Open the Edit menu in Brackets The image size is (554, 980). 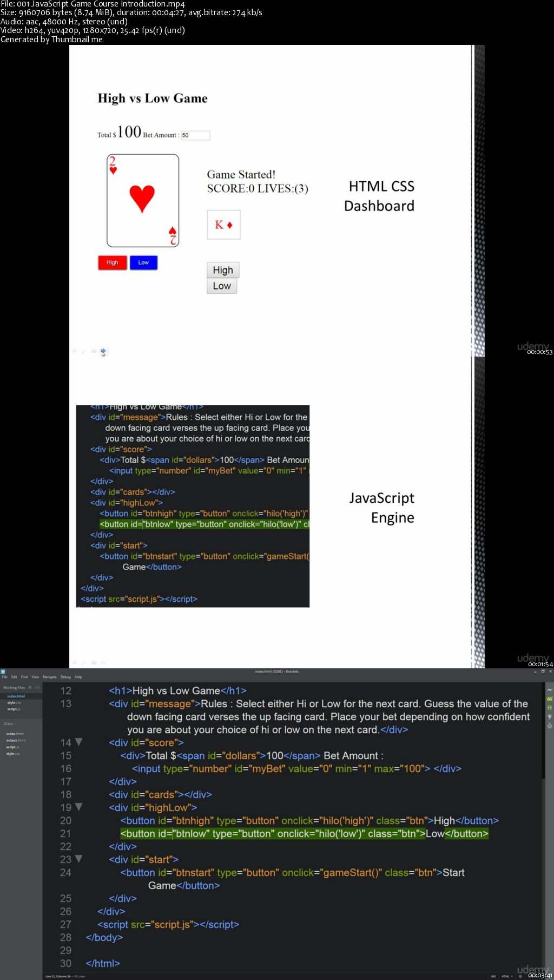point(14,677)
